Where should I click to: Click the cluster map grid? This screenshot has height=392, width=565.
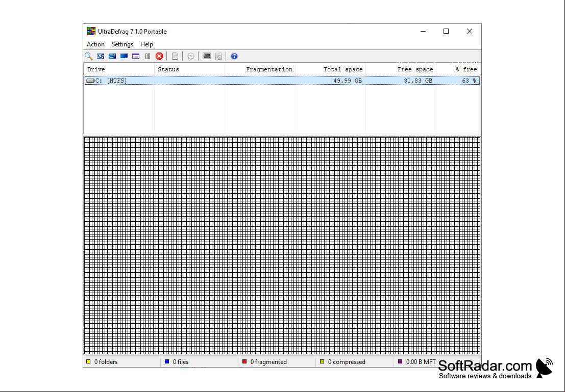click(282, 246)
